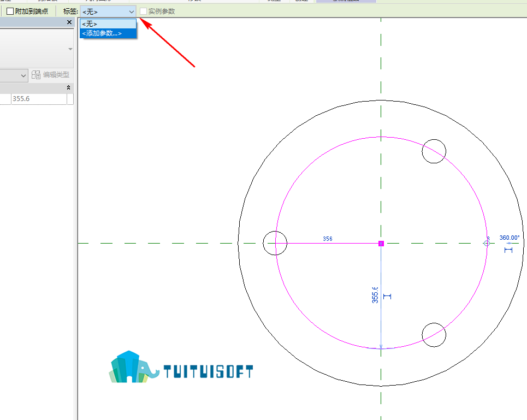Click the blue 360.00° angle value

(x=509, y=238)
